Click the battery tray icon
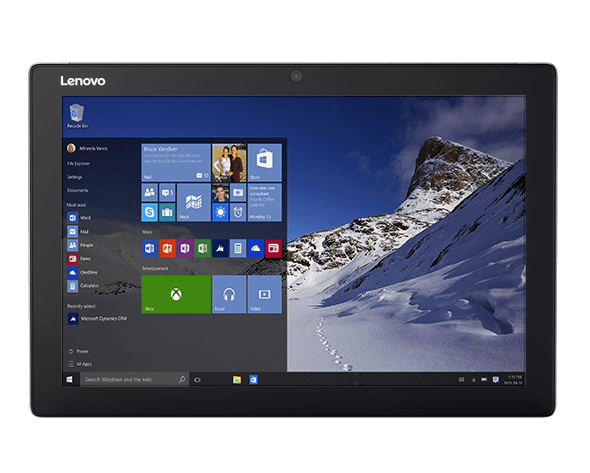Viewport: 590px width, 473px height. click(x=484, y=380)
